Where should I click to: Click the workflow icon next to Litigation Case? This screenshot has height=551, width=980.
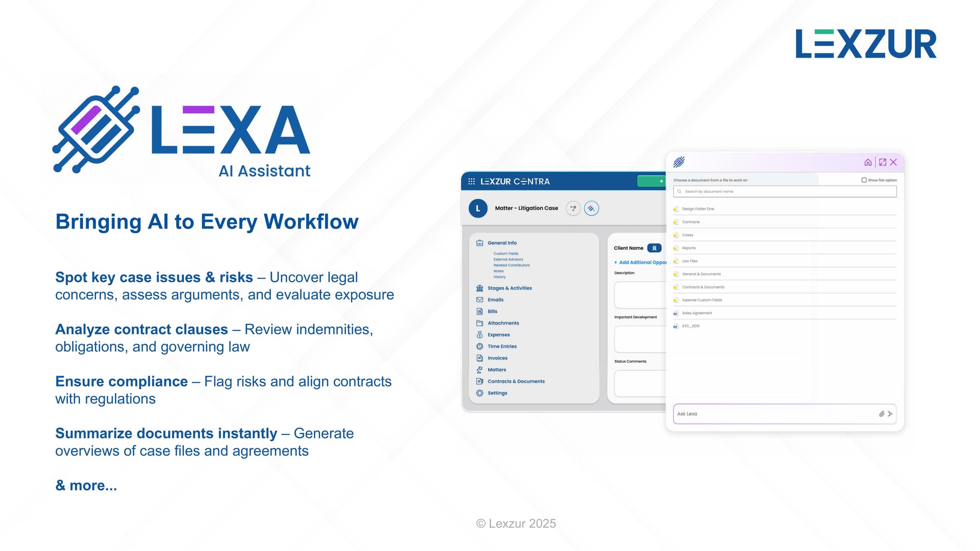[573, 209]
